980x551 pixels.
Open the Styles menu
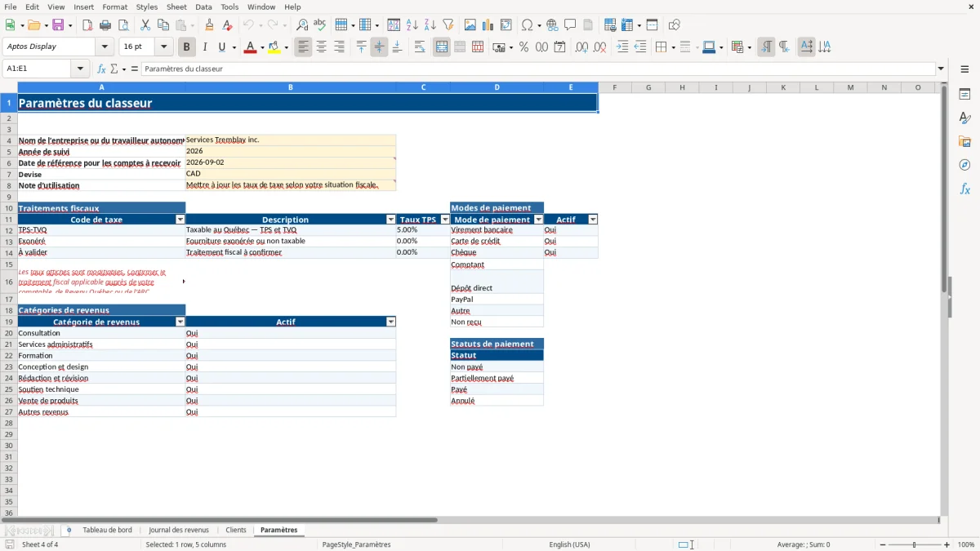click(147, 7)
